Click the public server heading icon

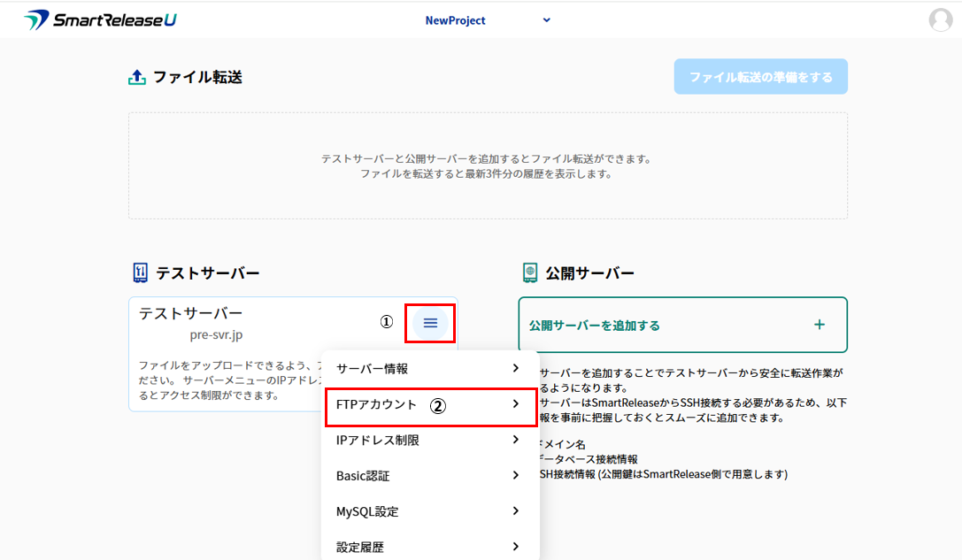point(529,272)
